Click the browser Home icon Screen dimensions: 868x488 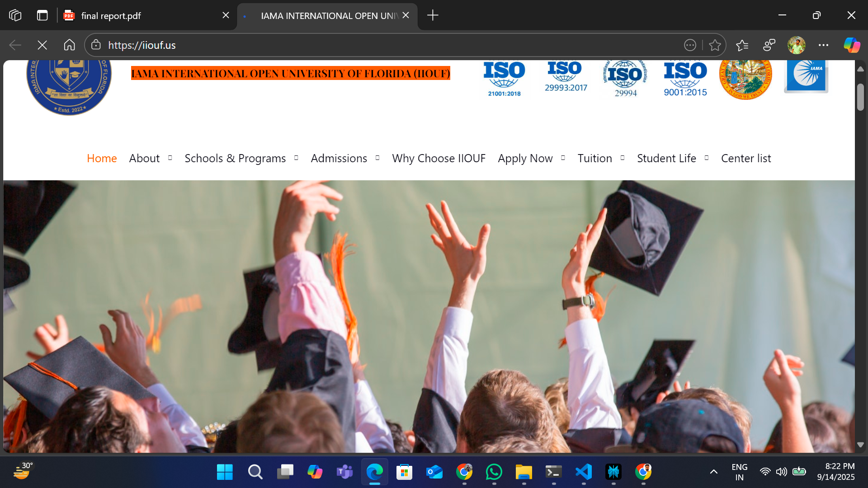(69, 45)
